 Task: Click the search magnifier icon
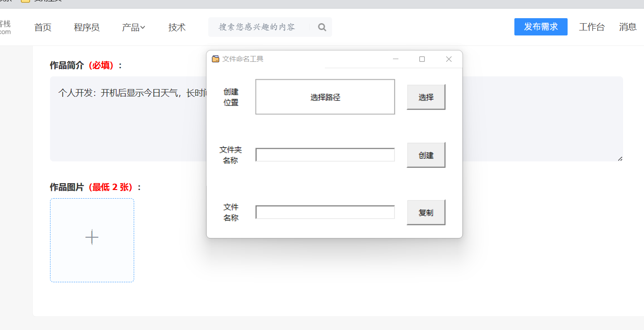[x=322, y=27]
